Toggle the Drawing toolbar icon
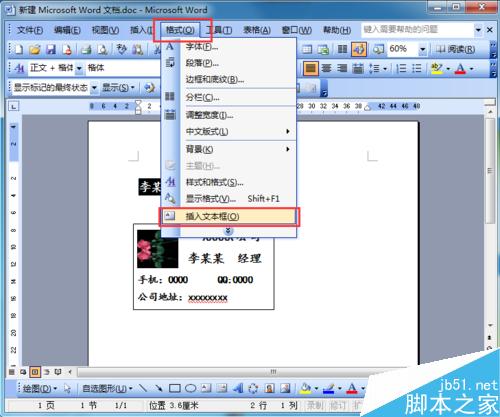 tap(359, 49)
